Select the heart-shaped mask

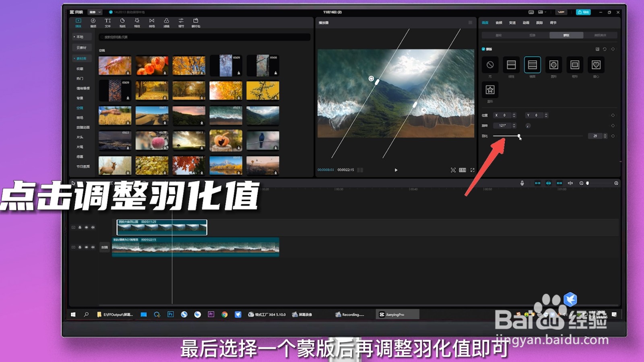(596, 64)
